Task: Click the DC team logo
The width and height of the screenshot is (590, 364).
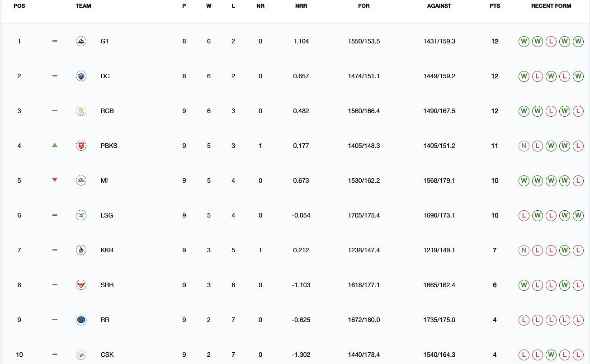Action: [x=81, y=76]
